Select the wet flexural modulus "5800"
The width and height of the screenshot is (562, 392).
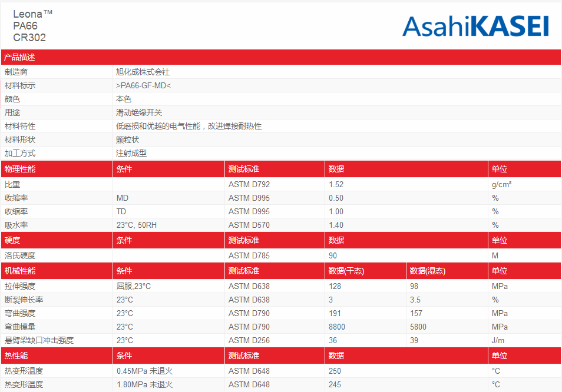coord(418,327)
